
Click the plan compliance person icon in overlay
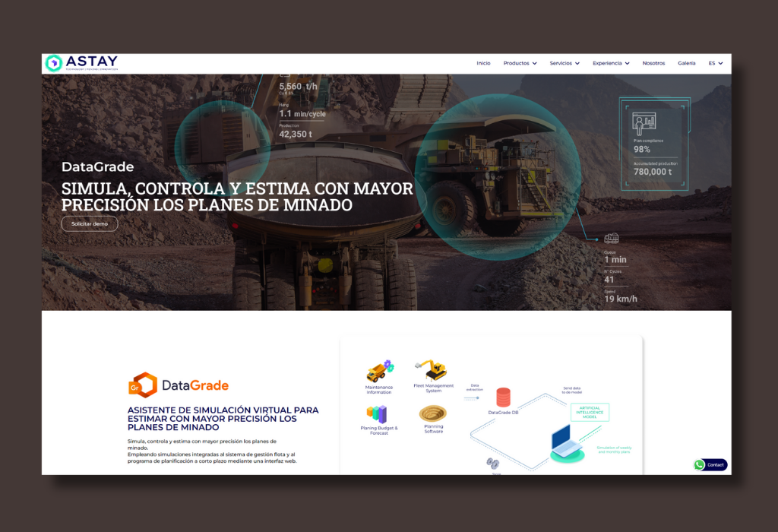pyautogui.click(x=644, y=122)
